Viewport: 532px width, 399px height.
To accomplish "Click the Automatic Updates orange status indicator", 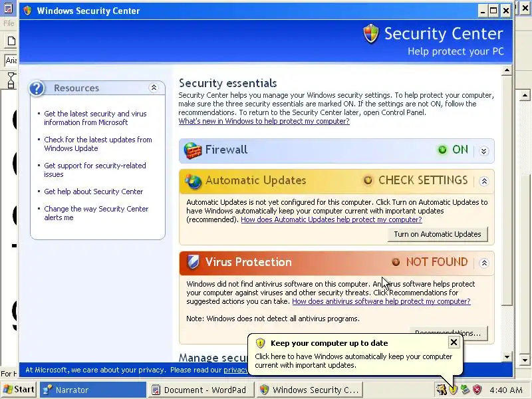I will coord(368,180).
